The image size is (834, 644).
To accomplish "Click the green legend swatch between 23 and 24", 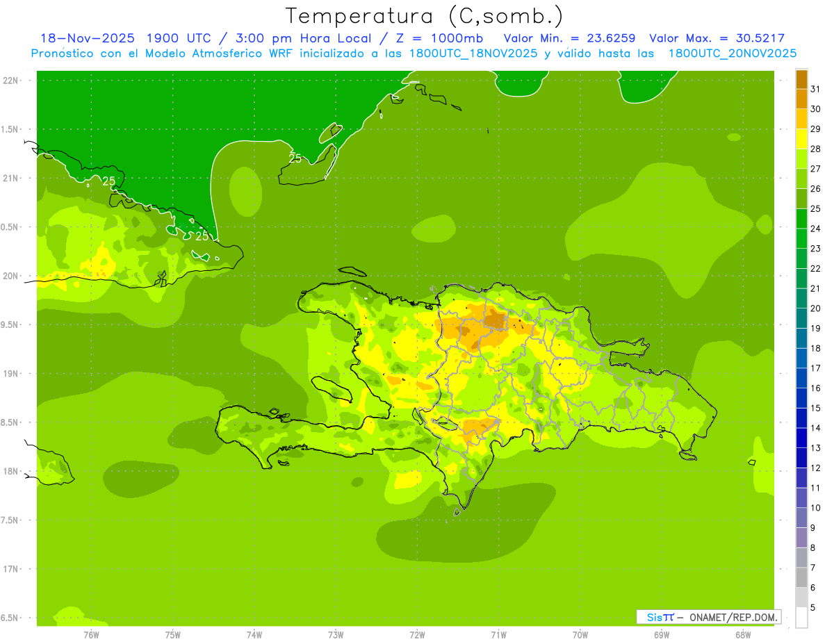I will coord(801,239).
